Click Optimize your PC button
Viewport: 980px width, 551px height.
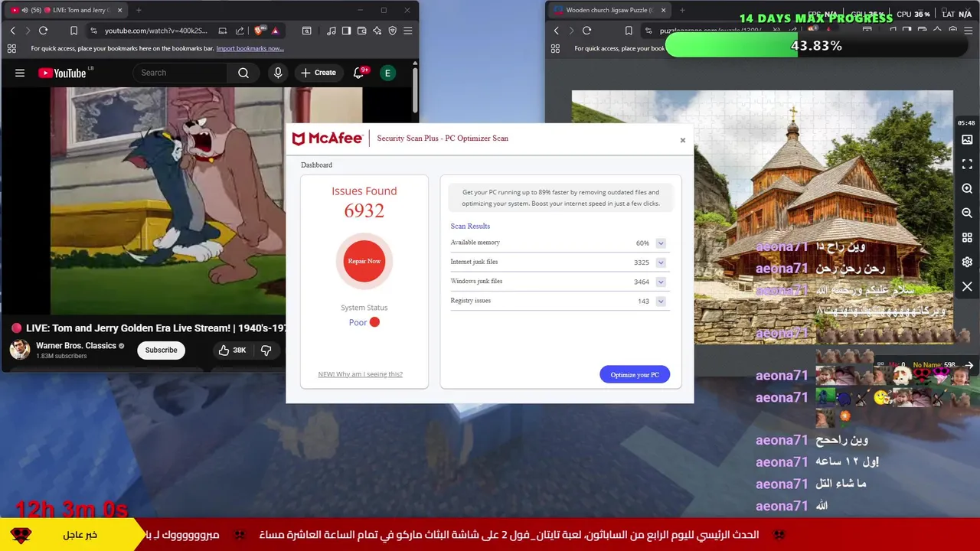(x=635, y=375)
